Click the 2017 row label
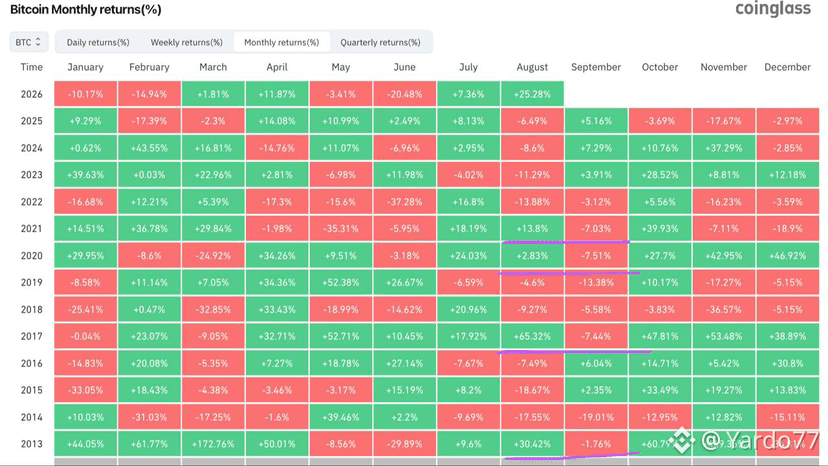 (x=32, y=337)
